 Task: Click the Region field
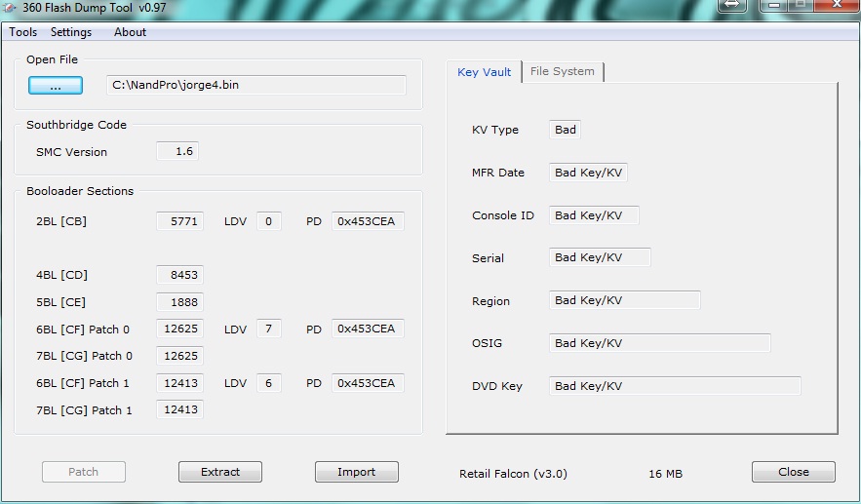[x=625, y=300]
